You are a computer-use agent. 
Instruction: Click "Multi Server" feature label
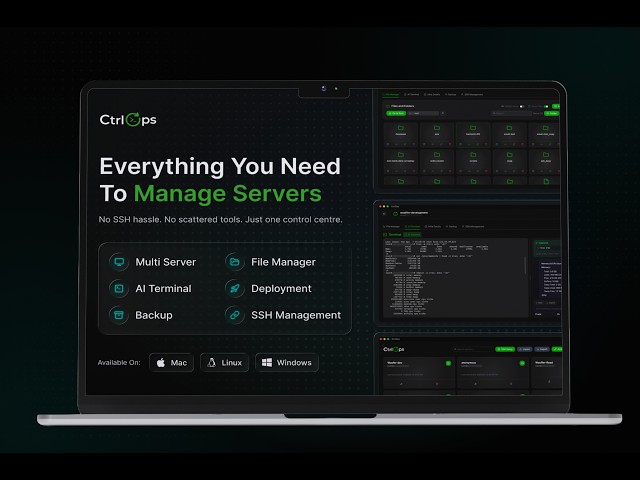(166, 262)
